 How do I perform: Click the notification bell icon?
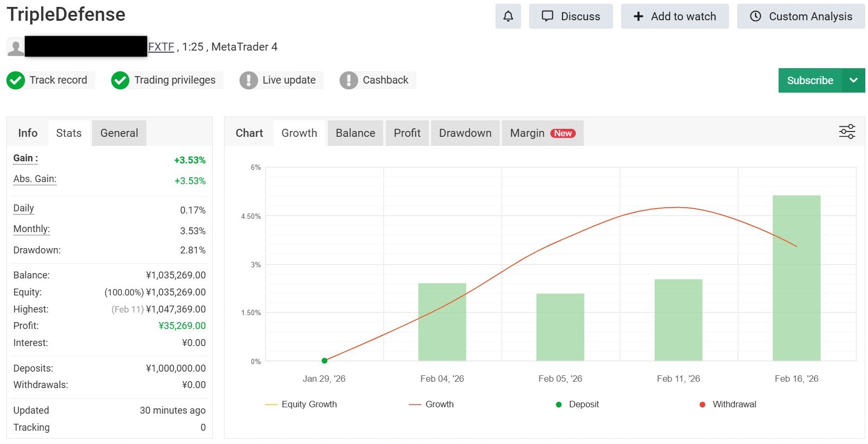[x=508, y=17]
